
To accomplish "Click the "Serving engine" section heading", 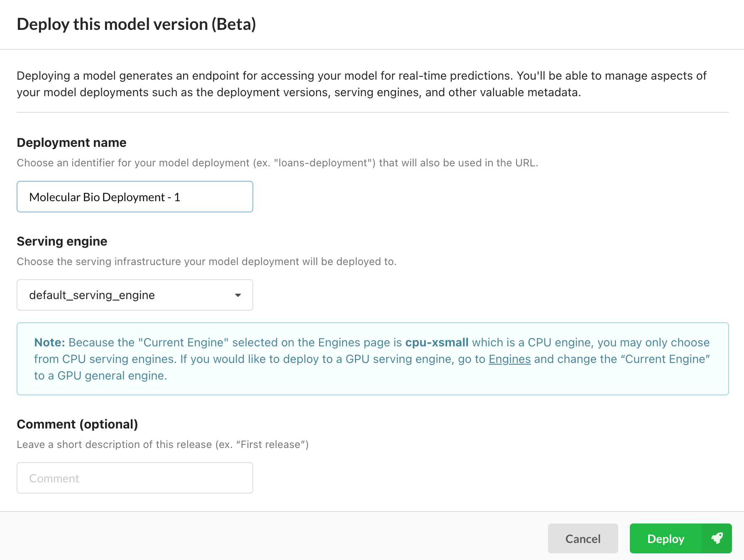I will click(62, 241).
